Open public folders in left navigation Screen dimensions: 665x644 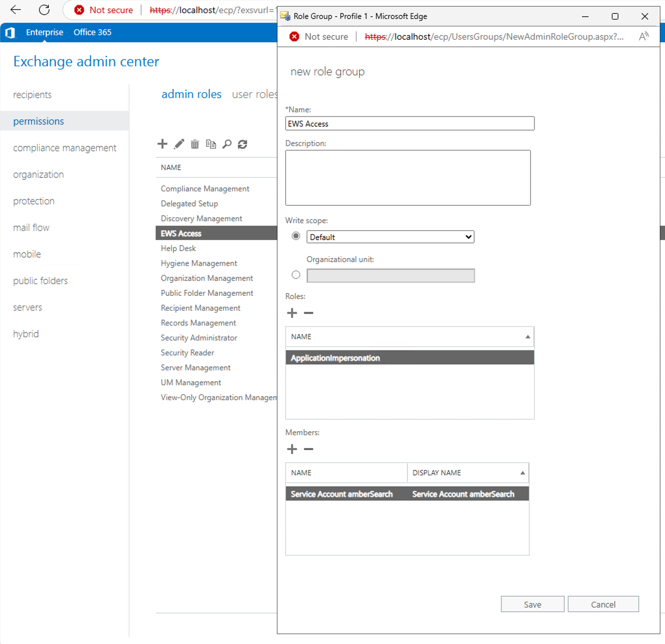click(41, 280)
